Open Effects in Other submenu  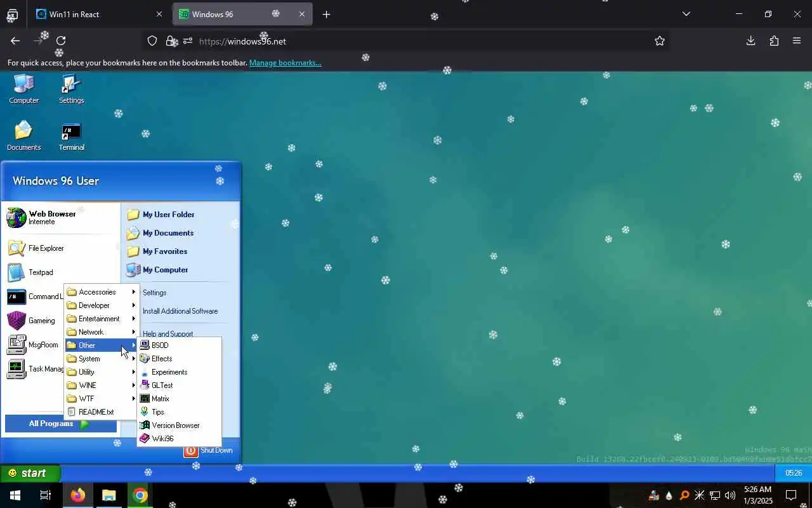(179, 359)
